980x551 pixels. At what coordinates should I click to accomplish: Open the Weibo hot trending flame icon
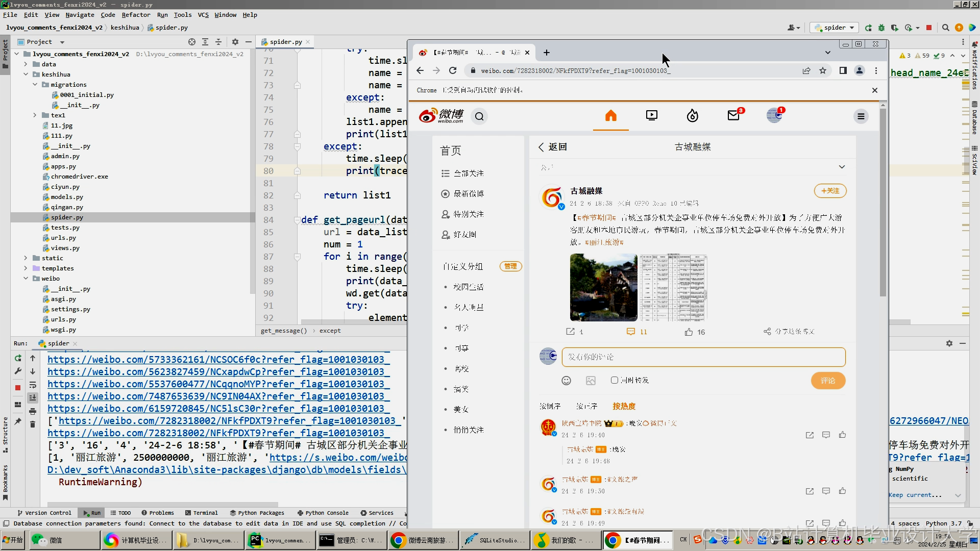click(x=692, y=116)
